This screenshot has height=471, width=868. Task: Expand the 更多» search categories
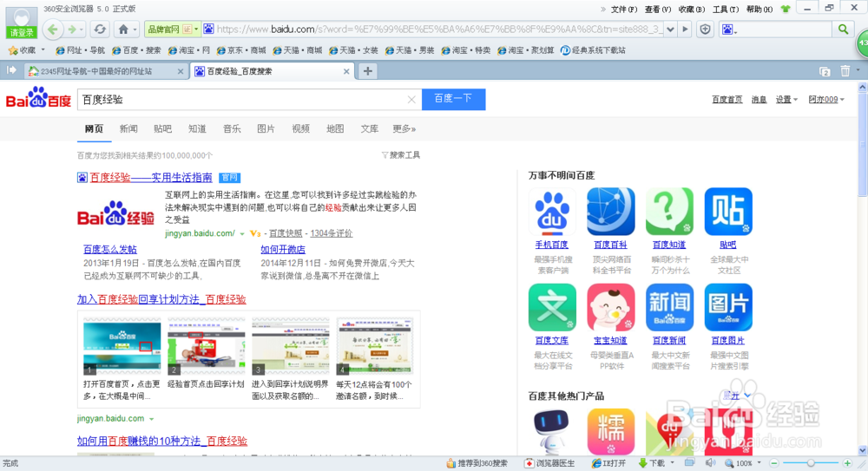pyautogui.click(x=404, y=129)
